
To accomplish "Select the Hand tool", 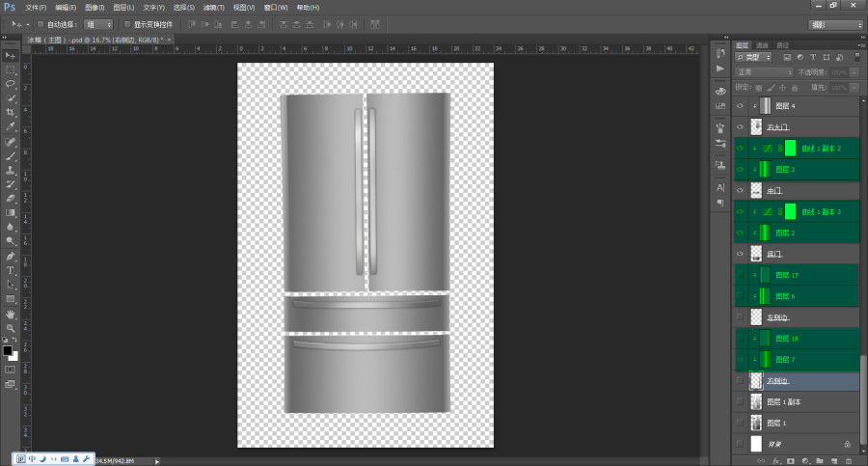I will pos(11,314).
